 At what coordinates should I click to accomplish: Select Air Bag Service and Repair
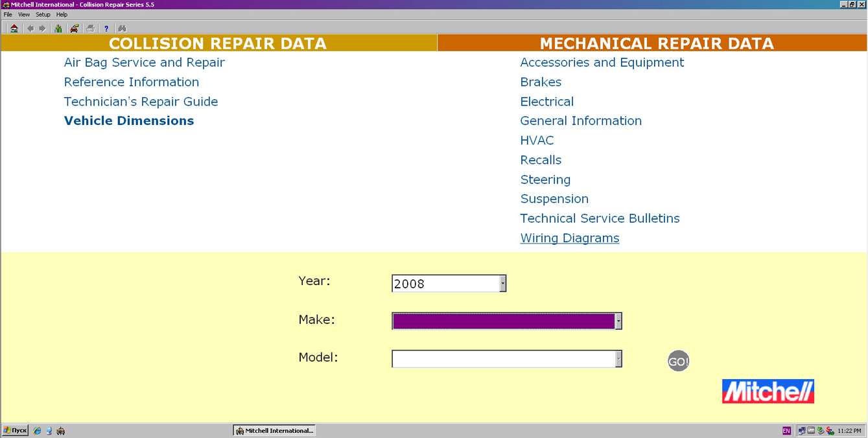[x=144, y=63]
